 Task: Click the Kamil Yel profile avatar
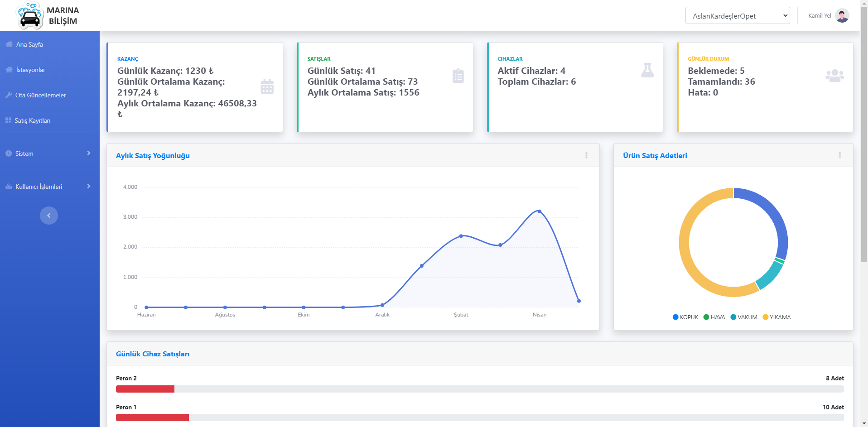pyautogui.click(x=842, y=16)
